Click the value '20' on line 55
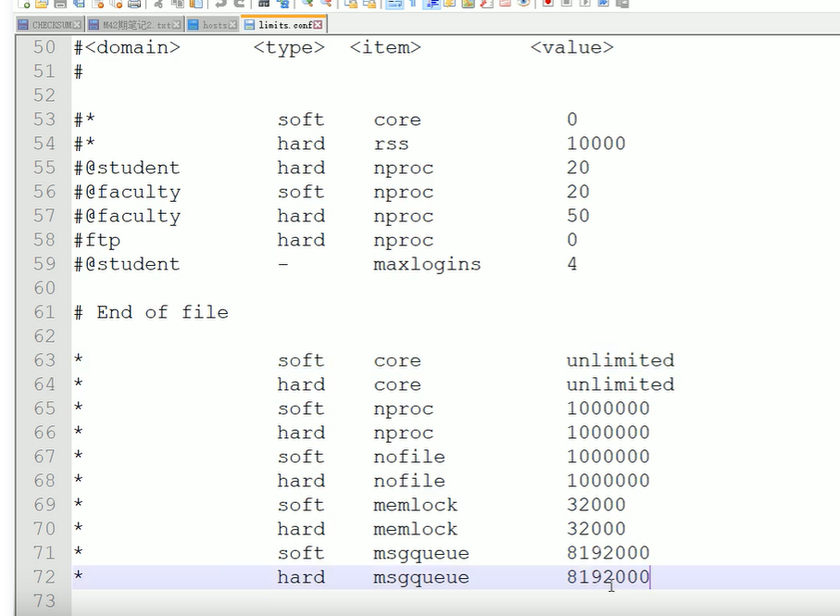The height and width of the screenshot is (616, 840). click(578, 167)
